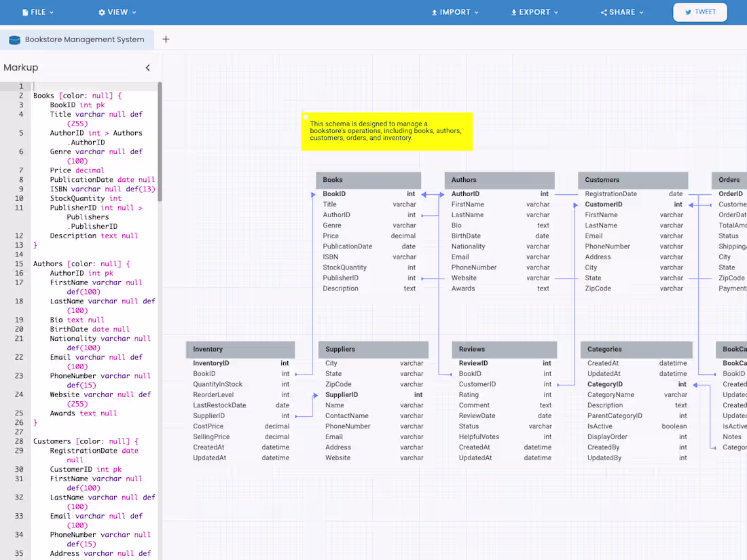Expand the EXPORT dropdown chevron
Image resolution: width=747 pixels, height=560 pixels.
[556, 12]
